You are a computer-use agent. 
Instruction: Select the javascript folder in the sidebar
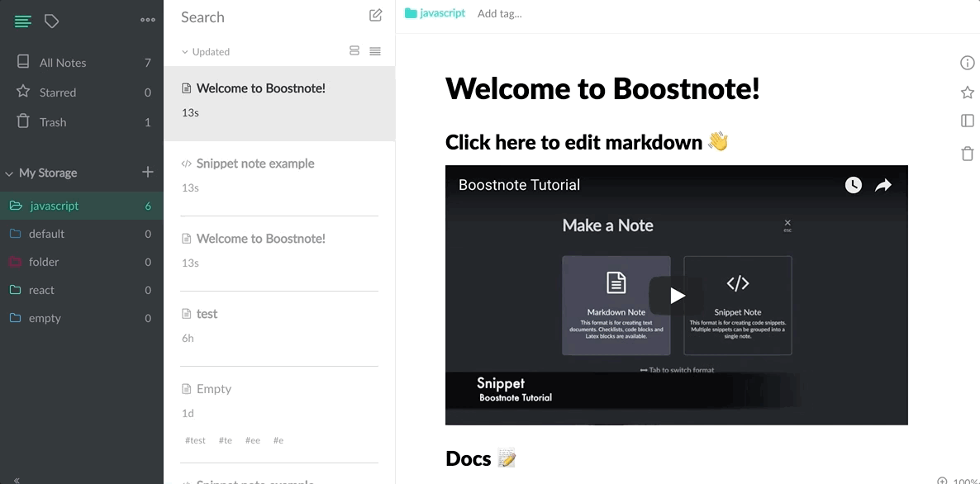[81, 206]
